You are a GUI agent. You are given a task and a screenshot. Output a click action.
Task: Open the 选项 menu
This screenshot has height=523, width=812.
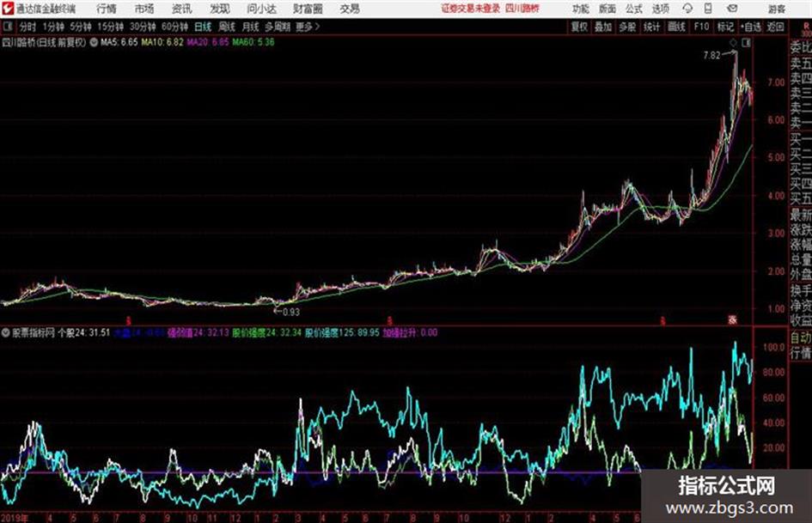tap(660, 9)
